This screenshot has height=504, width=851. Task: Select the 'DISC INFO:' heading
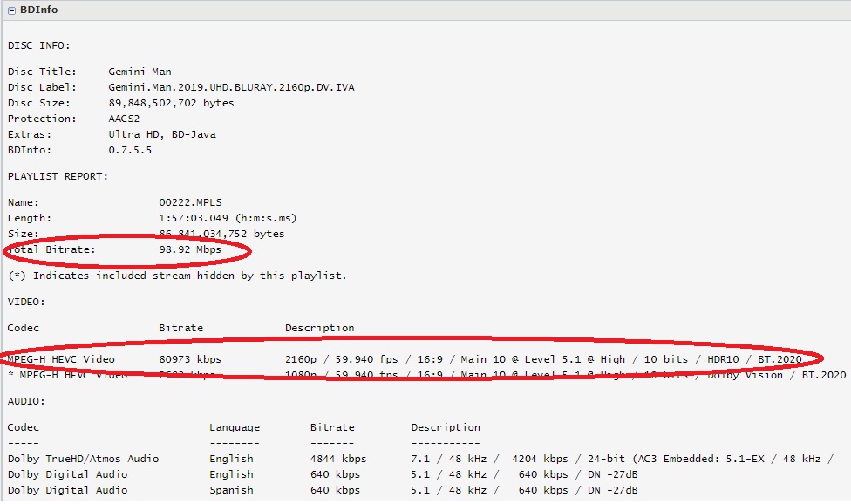point(39,45)
